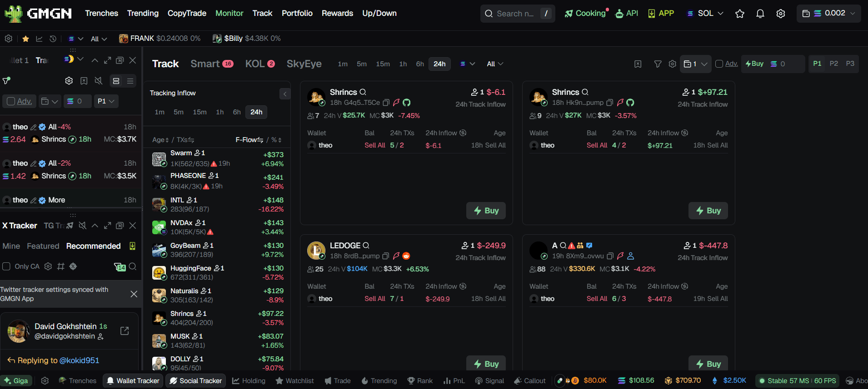This screenshot has height=389, width=868.
Task: Select P2 preset in Track header
Action: pos(834,64)
